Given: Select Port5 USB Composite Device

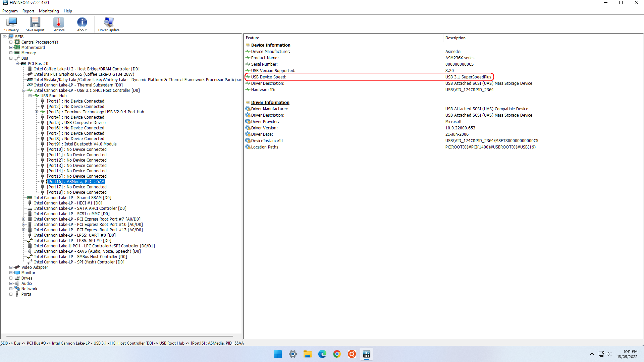Looking at the screenshot, I should pyautogui.click(x=76, y=123).
